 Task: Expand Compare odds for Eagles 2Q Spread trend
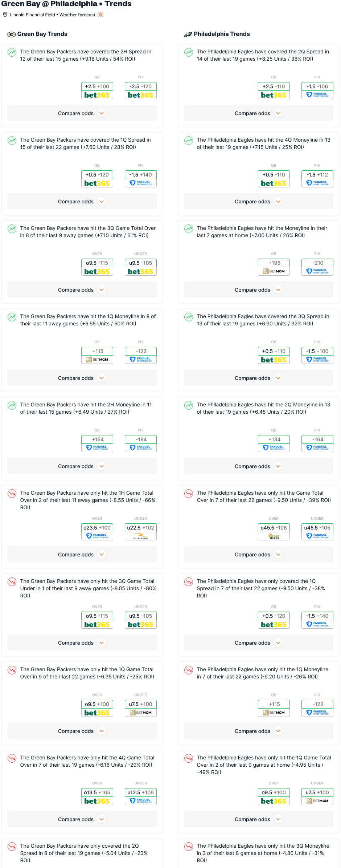pyautogui.click(x=259, y=113)
